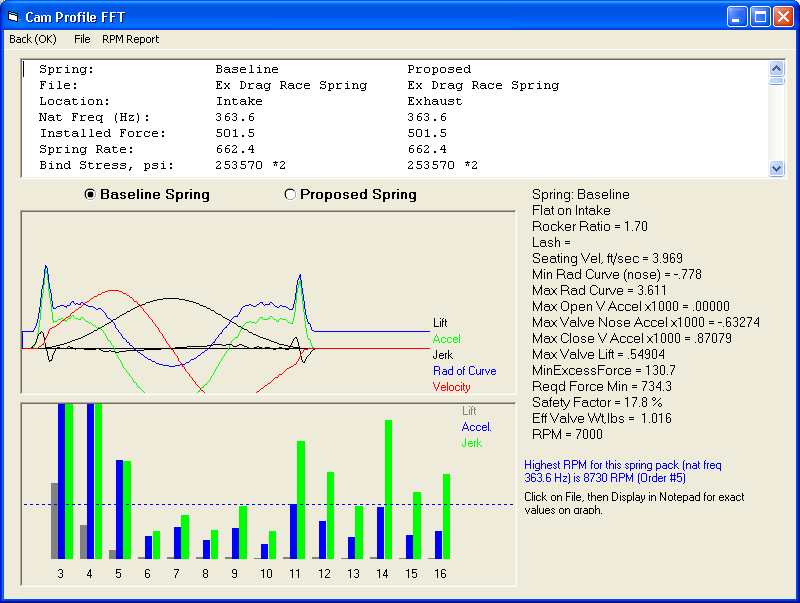Screen dimensions: 800x603
Task: Click the blue Accel. legend in bar chart
Action: tap(477, 427)
